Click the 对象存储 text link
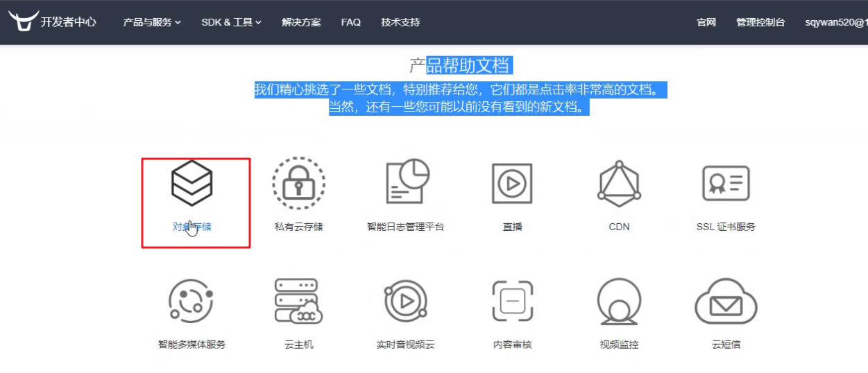868x373 pixels. 192,227
